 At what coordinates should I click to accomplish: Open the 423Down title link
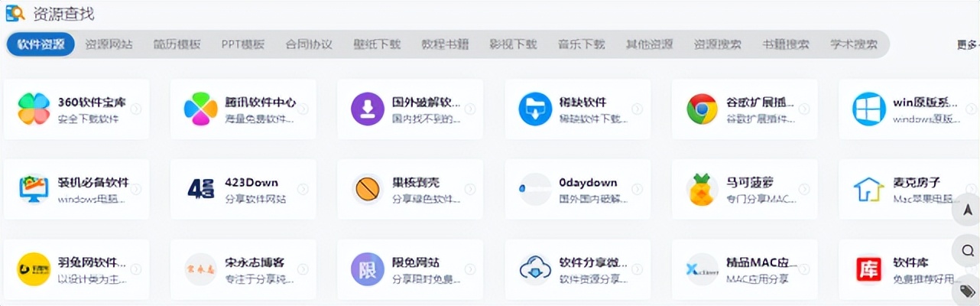(x=251, y=183)
